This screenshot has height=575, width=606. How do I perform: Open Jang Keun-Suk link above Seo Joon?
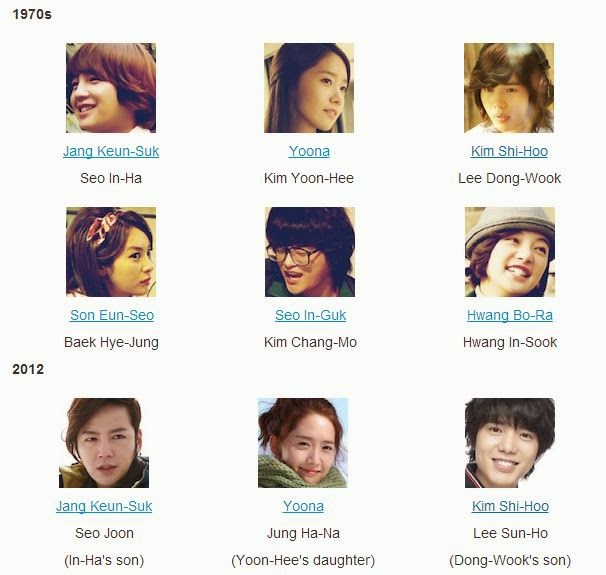pos(104,506)
